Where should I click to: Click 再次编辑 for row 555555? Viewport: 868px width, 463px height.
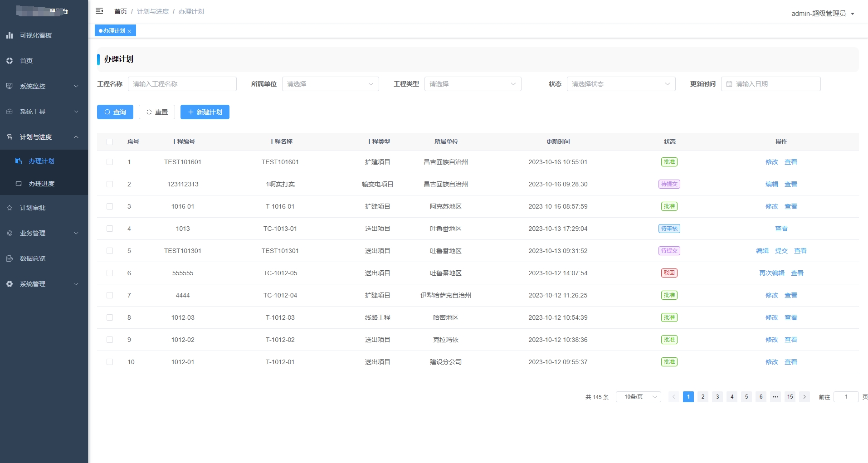pos(772,273)
